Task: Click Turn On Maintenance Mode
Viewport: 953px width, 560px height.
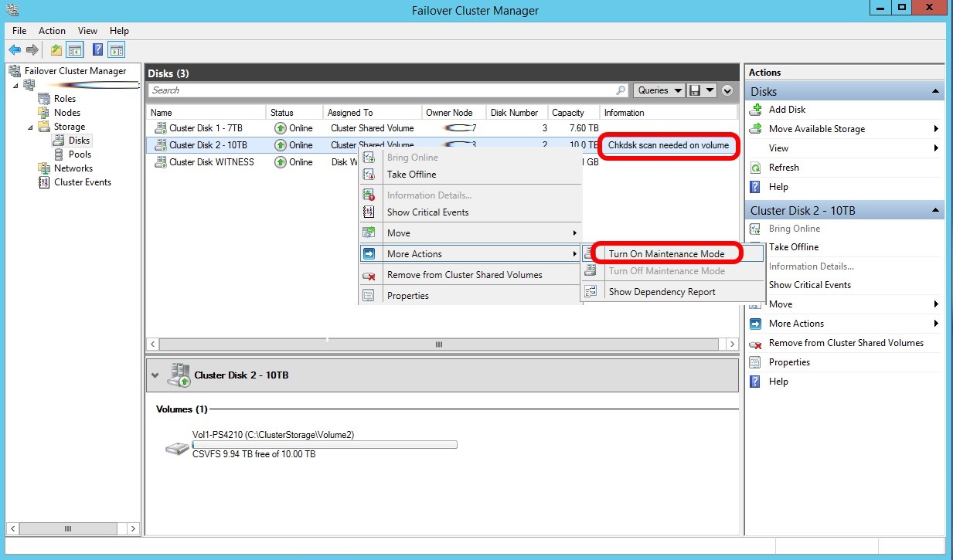Action: point(666,253)
